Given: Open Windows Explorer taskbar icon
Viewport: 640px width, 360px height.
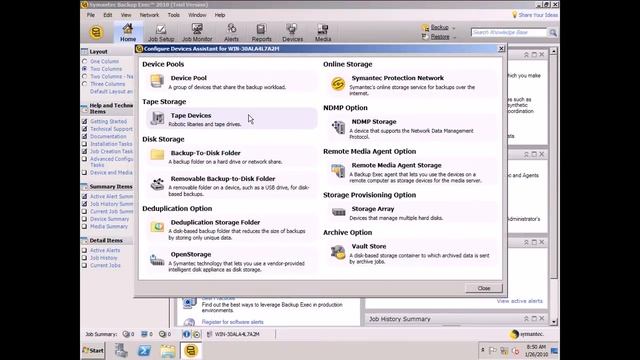Looking at the screenshot, I should 167,351.
